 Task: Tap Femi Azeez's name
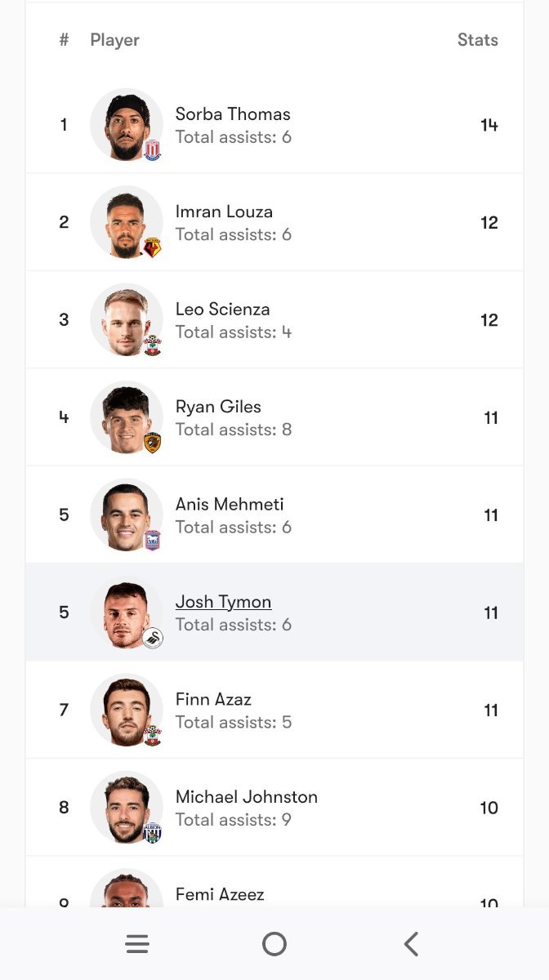tap(220, 894)
